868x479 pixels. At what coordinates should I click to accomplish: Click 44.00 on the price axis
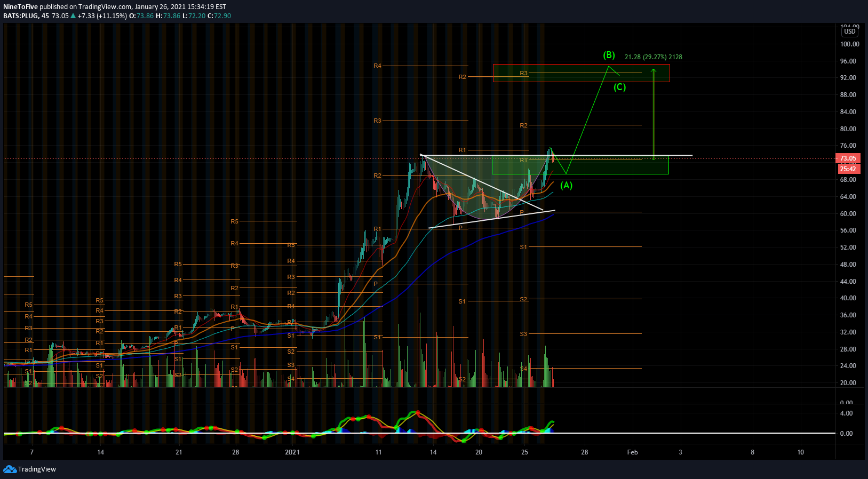[848, 282]
